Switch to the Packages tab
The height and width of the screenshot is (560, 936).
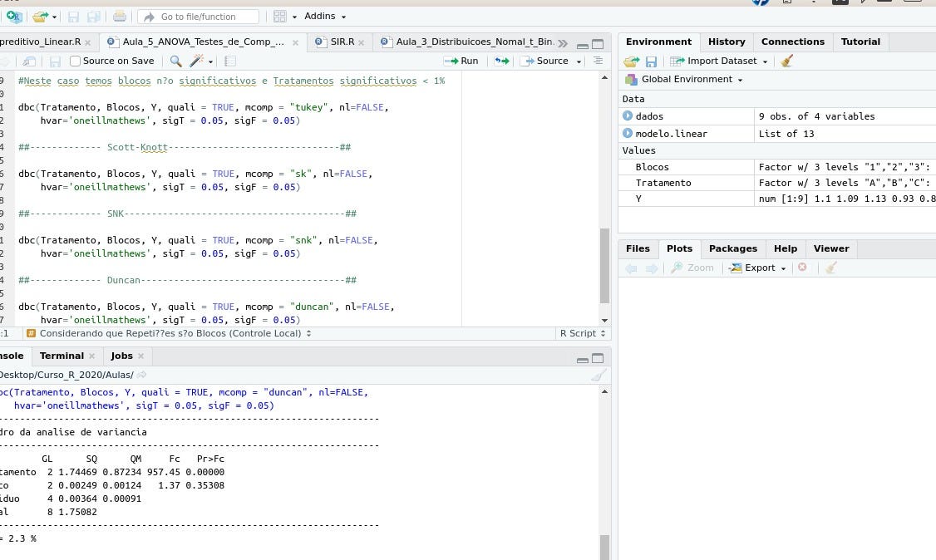[732, 248]
